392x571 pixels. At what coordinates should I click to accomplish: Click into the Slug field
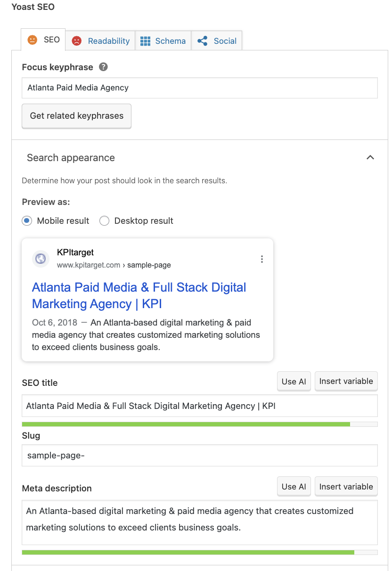[x=200, y=456]
